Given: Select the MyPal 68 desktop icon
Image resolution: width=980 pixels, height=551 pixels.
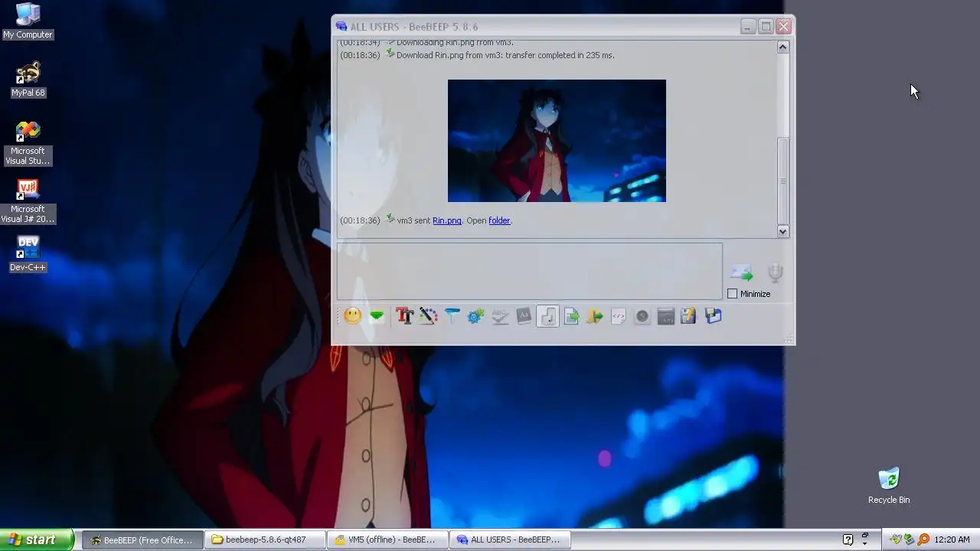Looking at the screenshot, I should 28,80.
